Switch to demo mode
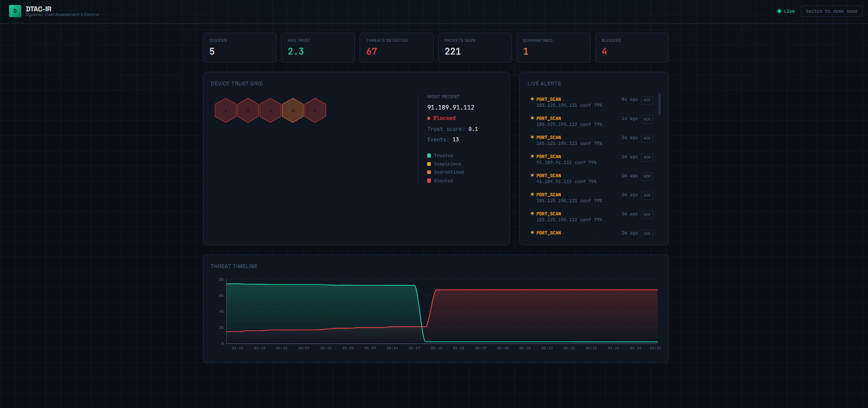Viewport: 868px width, 408px height. pyautogui.click(x=831, y=11)
